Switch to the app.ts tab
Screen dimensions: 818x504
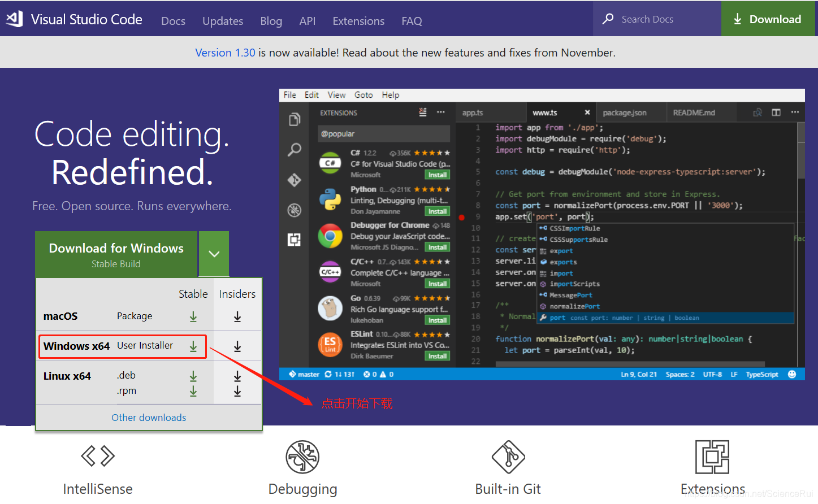(490, 112)
